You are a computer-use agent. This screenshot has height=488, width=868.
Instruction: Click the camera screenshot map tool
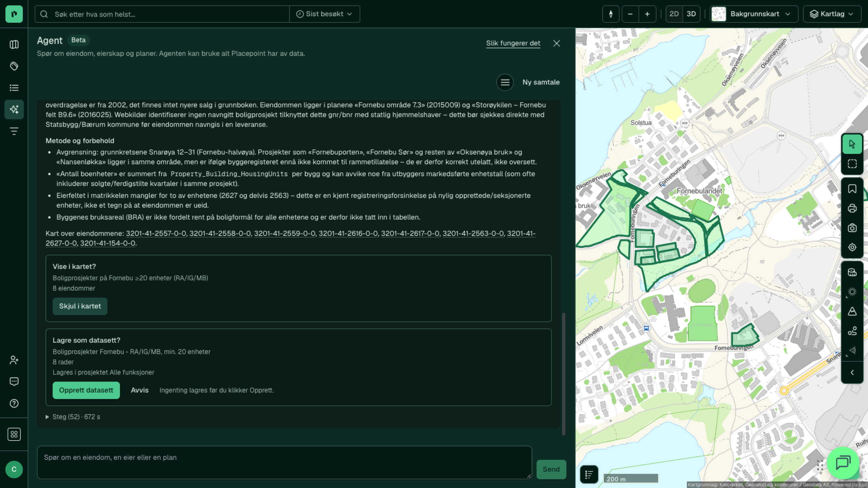click(852, 228)
